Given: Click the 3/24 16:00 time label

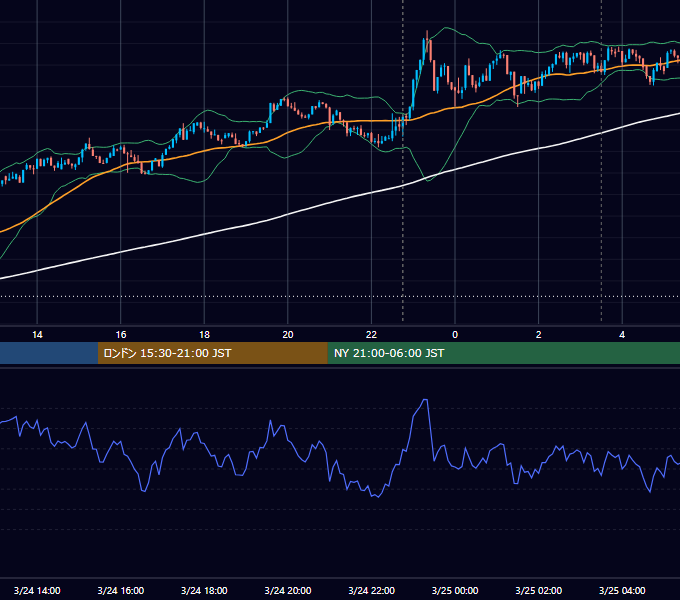Looking at the screenshot, I should (x=121, y=590).
